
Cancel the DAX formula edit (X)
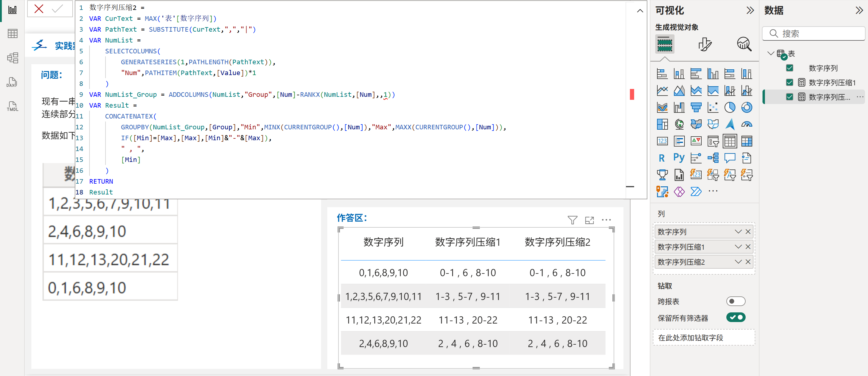39,9
